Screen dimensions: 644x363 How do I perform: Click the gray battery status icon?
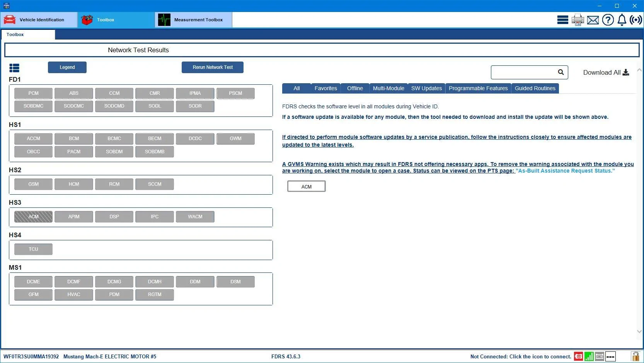[x=600, y=356]
